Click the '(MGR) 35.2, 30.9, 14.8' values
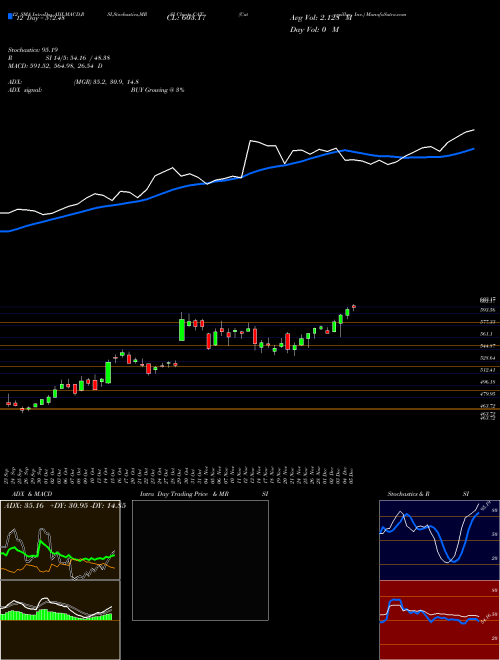Screen dimensions: 500x660 (106, 82)
